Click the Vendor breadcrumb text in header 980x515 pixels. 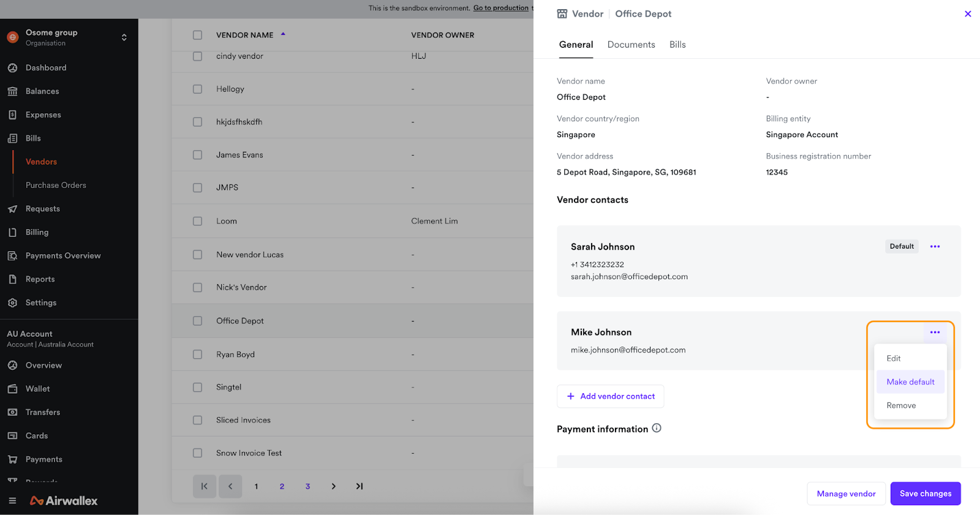pyautogui.click(x=587, y=14)
